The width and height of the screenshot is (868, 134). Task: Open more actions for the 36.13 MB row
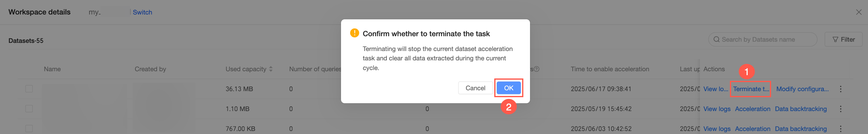pyautogui.click(x=840, y=89)
